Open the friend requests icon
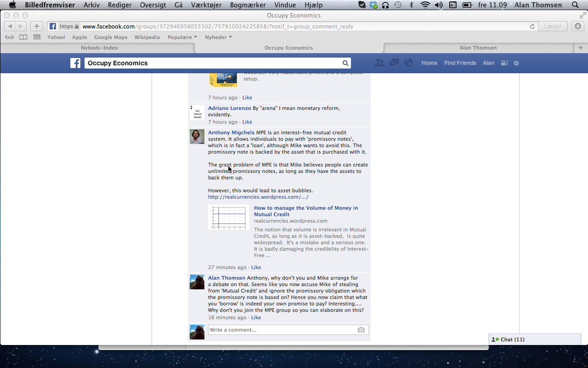The image size is (588, 368). coord(379,63)
